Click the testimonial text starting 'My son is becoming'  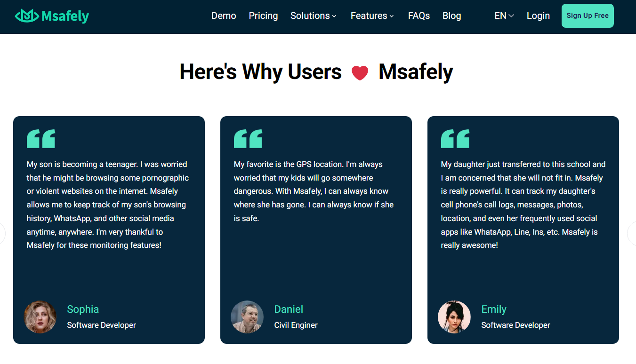[x=108, y=205]
